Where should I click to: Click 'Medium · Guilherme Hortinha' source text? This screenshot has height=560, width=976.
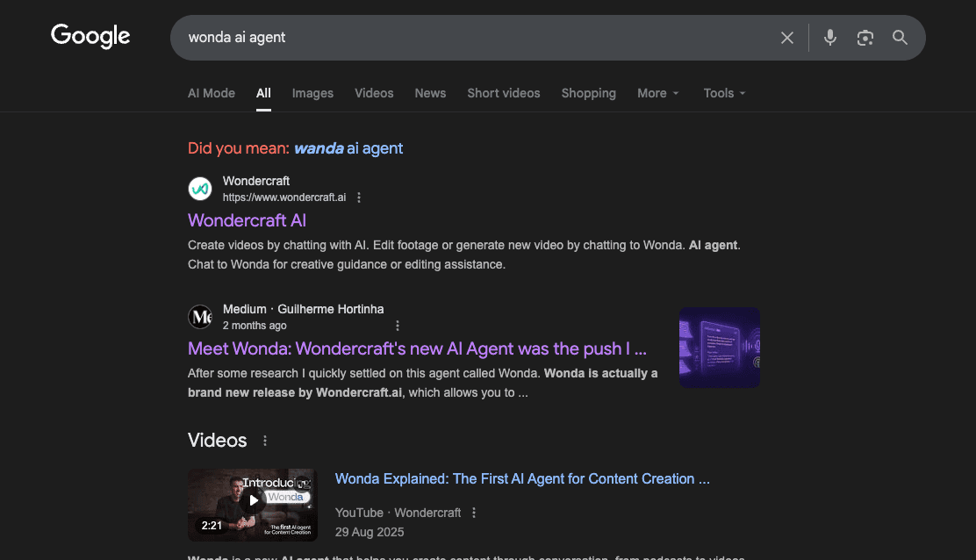pyautogui.click(x=303, y=309)
